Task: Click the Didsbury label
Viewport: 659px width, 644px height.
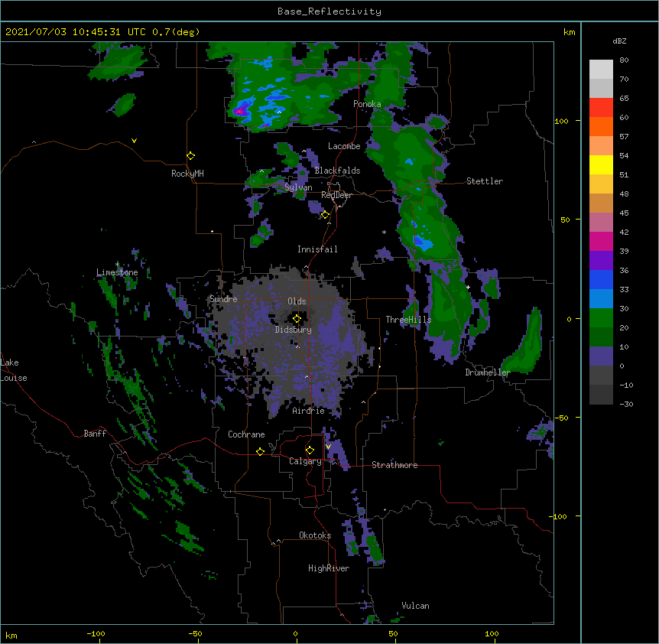Action: pos(293,330)
